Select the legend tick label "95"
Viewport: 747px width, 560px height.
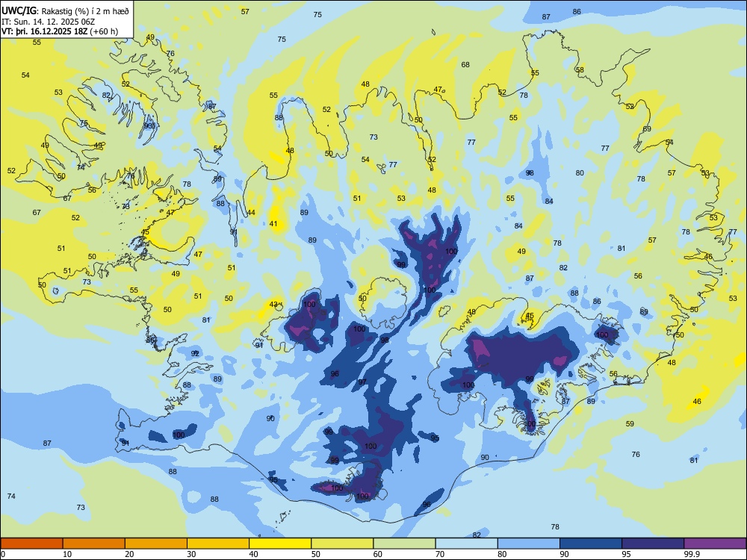point(627,554)
